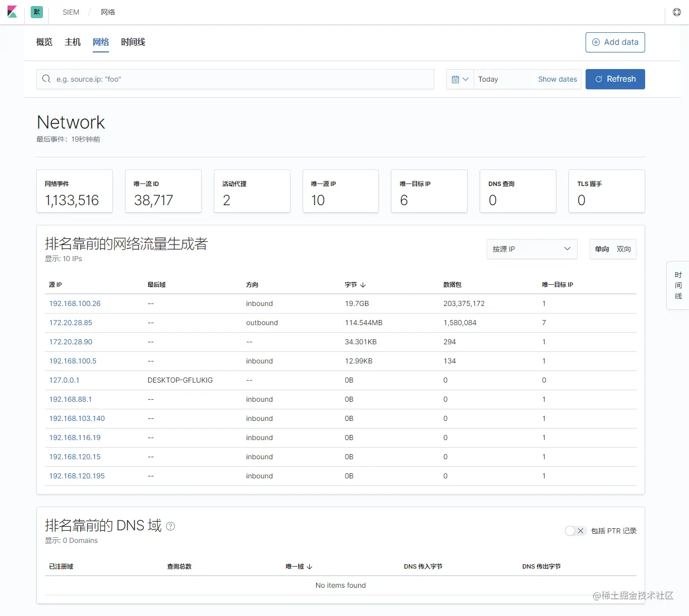Image resolution: width=689 pixels, height=616 pixels.
Task: Click the TLS 握手 stat value 0
Action: coord(582,201)
